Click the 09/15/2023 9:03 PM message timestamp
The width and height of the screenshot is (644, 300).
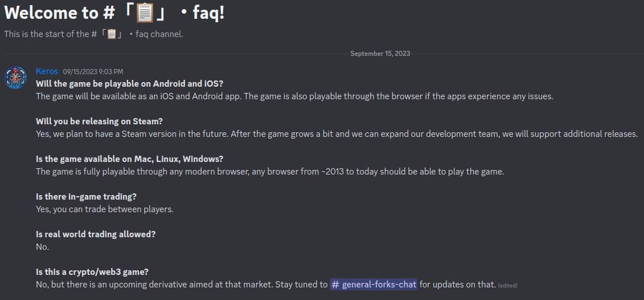[93, 71]
